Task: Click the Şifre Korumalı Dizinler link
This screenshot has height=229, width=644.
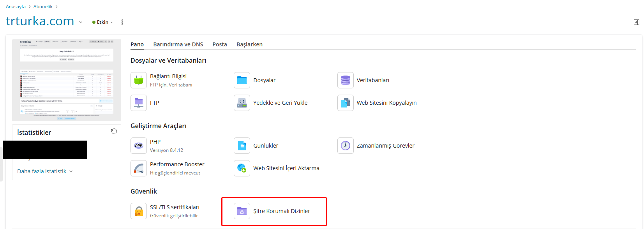Action: [281, 211]
